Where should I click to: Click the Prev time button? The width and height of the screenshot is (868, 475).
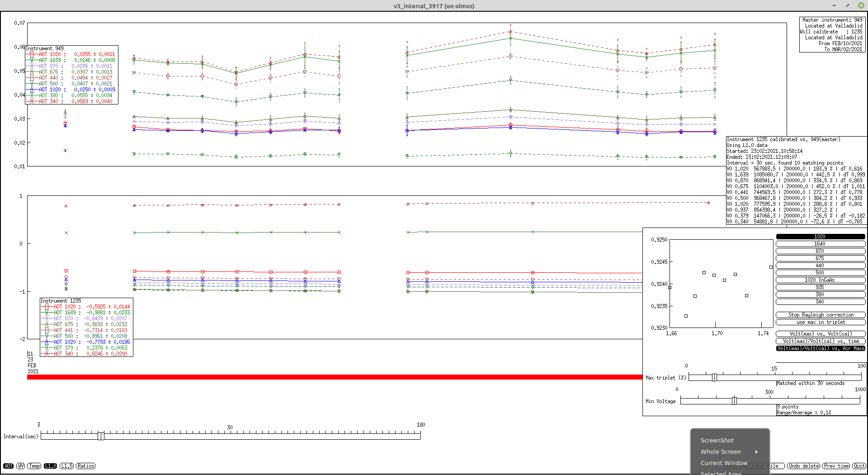836,466
